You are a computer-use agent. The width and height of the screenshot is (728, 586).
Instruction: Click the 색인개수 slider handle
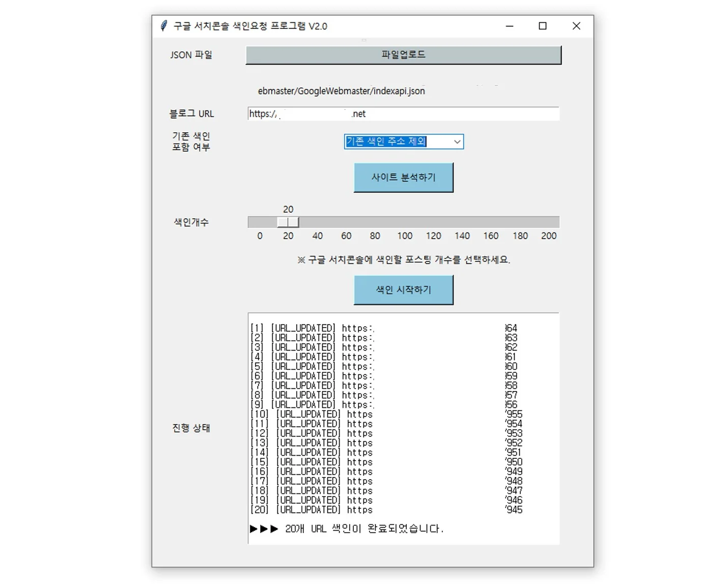[x=288, y=222]
